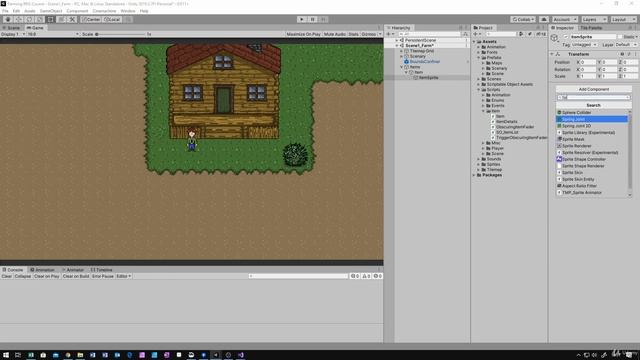Click the GameObject cube icon in Inspector
This screenshot has width=640, height=360.
554,38
